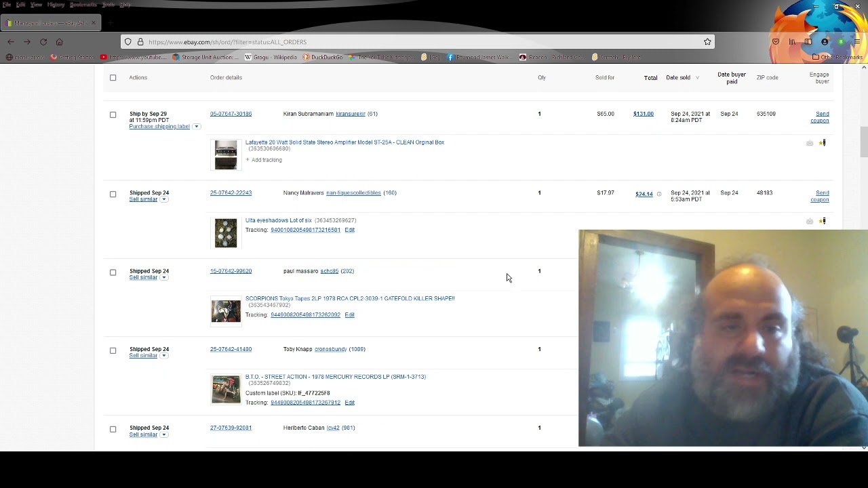Image resolution: width=868 pixels, height=488 pixels.
Task: Open tracking number 9400108205498173216581
Action: 305,230
